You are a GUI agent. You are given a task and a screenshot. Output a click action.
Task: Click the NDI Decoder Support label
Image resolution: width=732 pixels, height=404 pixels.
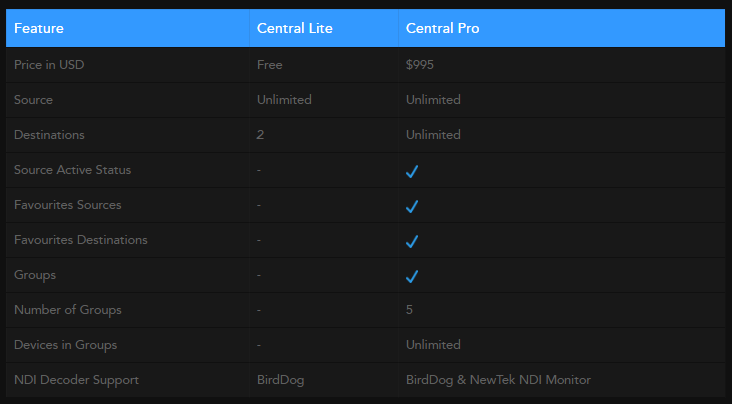[x=76, y=380]
